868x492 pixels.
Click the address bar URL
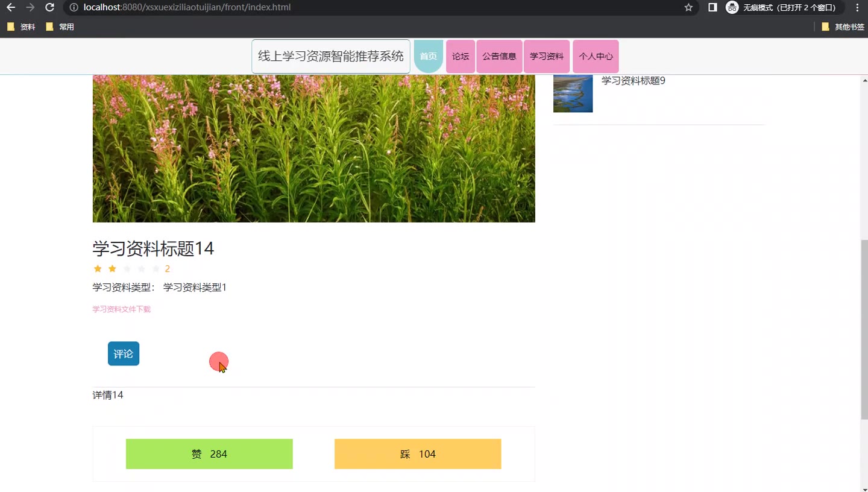coord(187,7)
